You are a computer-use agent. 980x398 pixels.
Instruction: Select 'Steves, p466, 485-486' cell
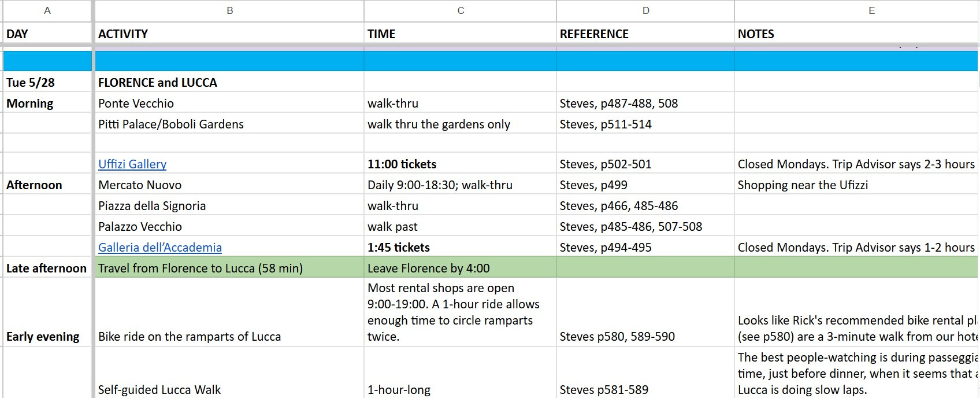[645, 205]
